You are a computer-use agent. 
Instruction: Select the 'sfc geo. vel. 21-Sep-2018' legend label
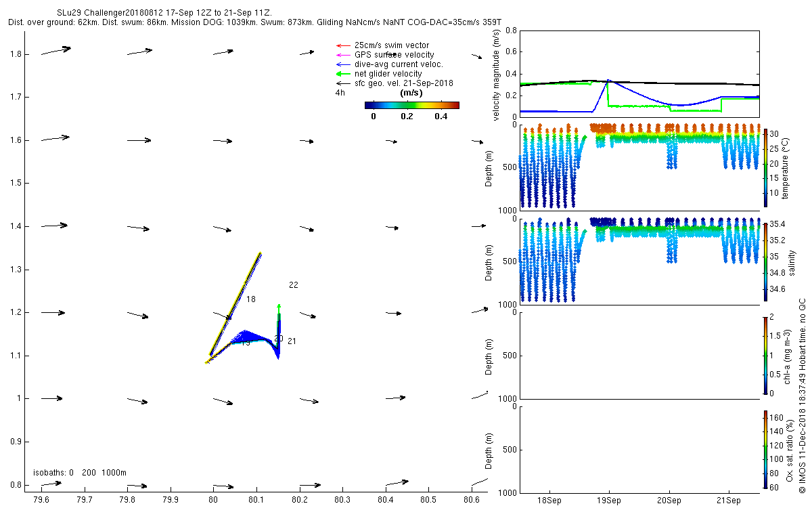pos(404,83)
